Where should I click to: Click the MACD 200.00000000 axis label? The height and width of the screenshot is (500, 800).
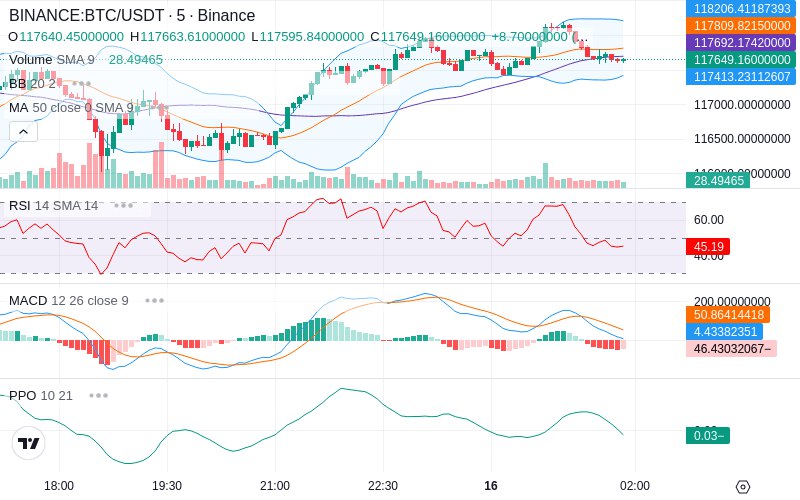pyautogui.click(x=732, y=301)
